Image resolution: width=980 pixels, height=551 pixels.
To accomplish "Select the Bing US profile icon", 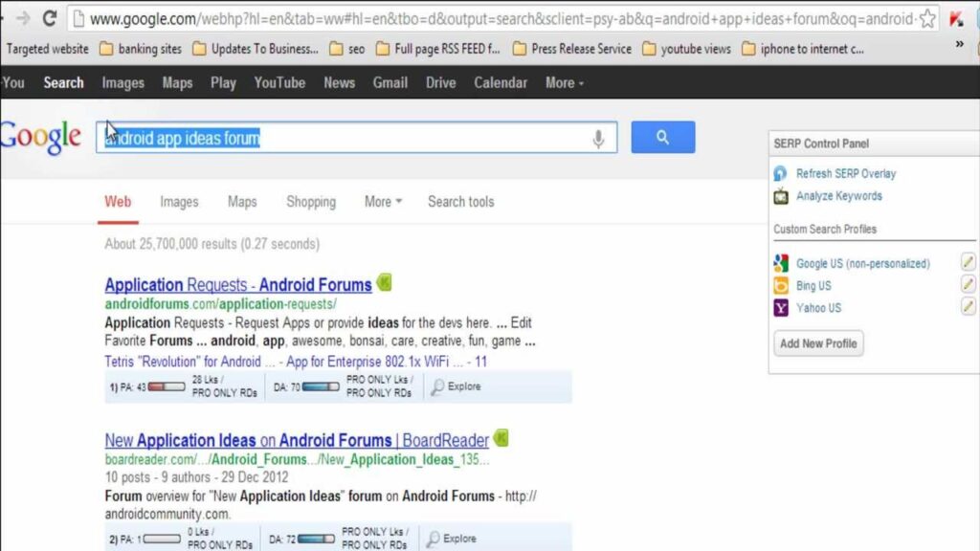I will (781, 285).
